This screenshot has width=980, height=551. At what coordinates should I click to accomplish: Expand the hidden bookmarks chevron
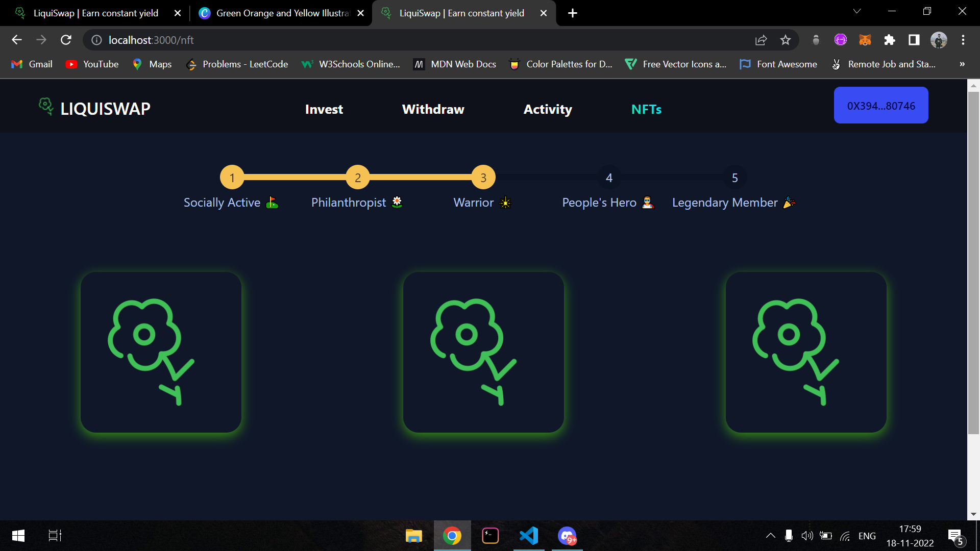[x=962, y=64]
